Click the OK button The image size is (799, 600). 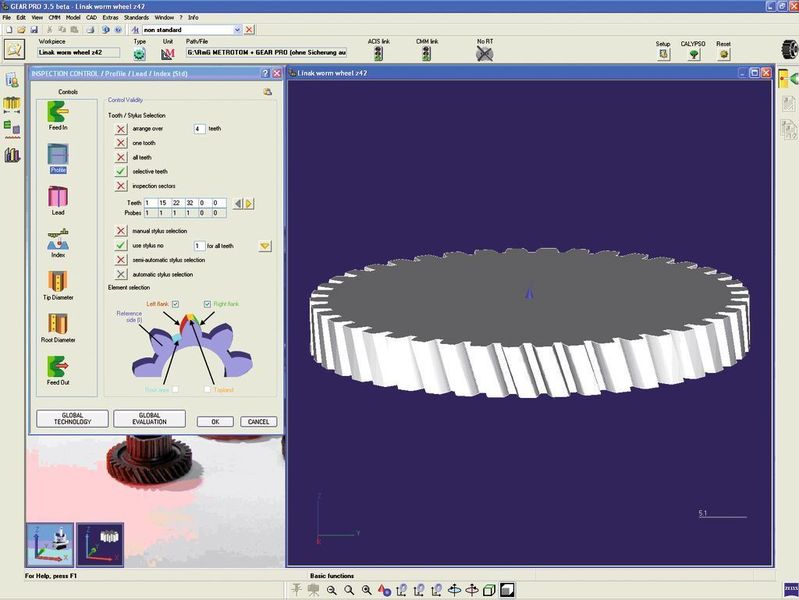(215, 422)
